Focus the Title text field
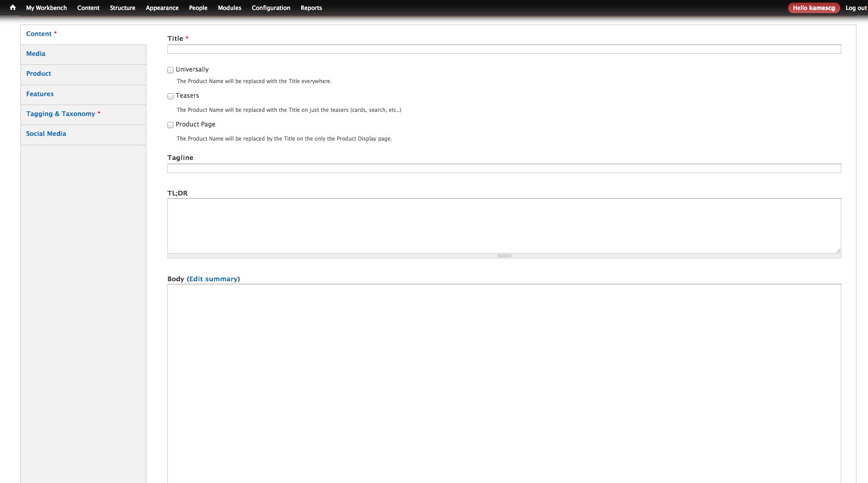 (x=504, y=49)
